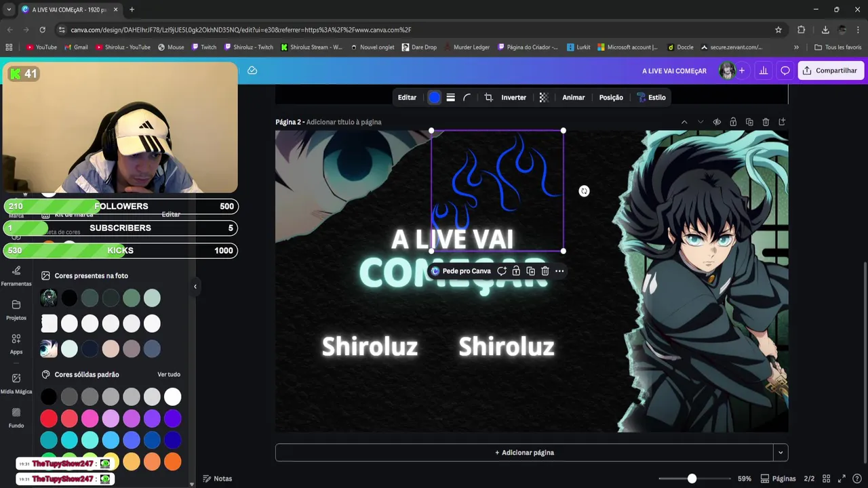Move page up with the up chevron

[x=684, y=122]
